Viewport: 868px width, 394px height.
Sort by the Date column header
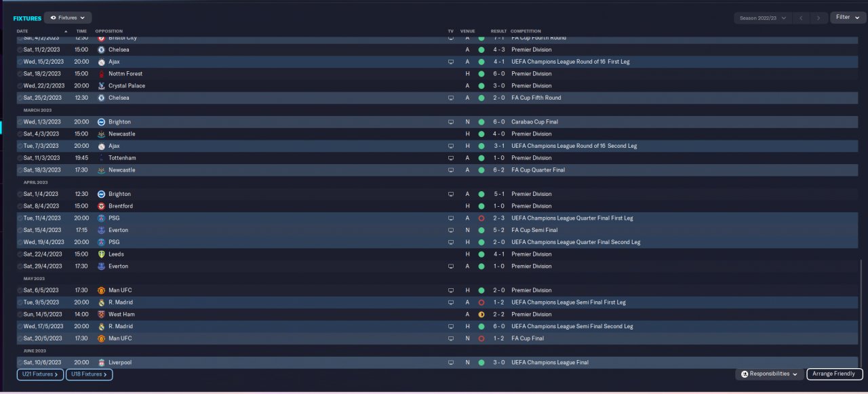pyautogui.click(x=23, y=31)
